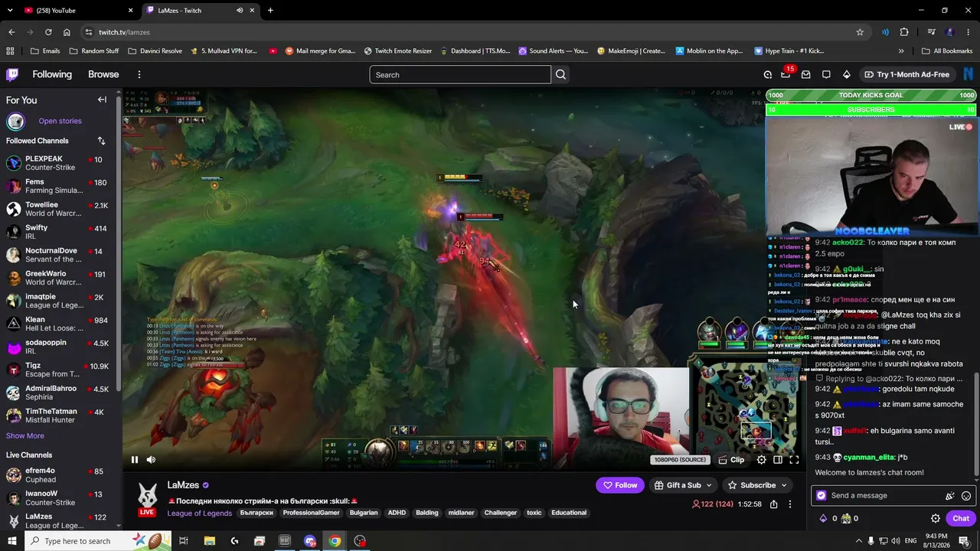Image resolution: width=980 pixels, height=551 pixels.
Task: Open the Twitch search magnifier button
Action: tap(560, 74)
